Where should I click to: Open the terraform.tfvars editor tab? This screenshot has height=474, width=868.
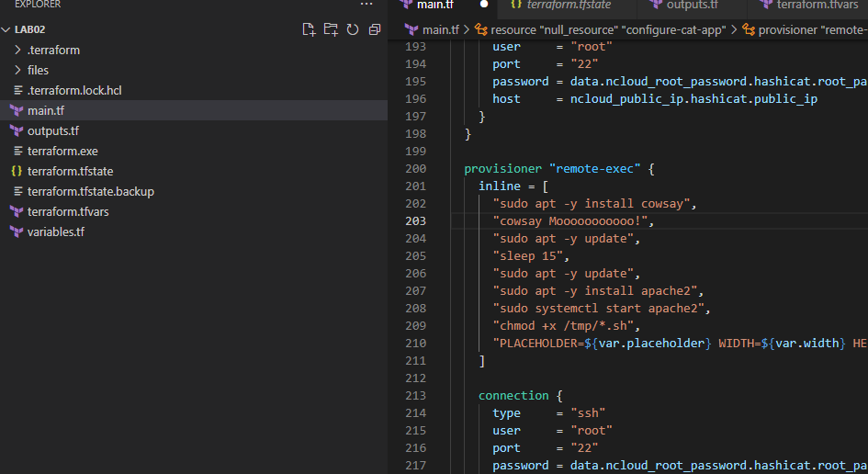click(809, 5)
